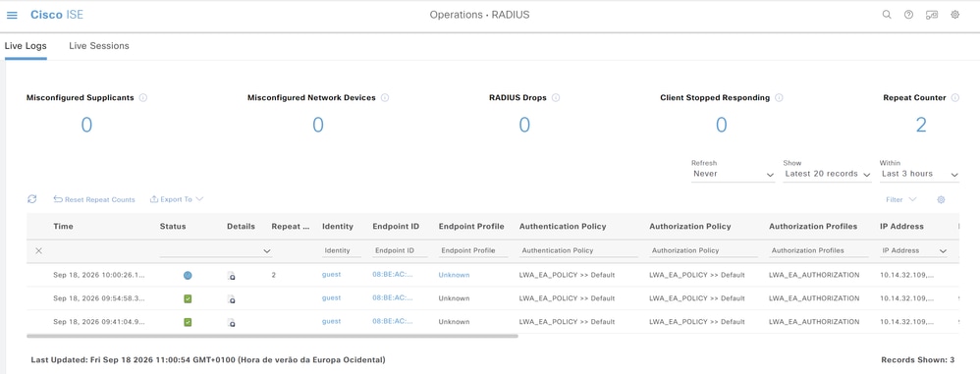Open the interactive help monitor icon
Screen dimensions: 980x374
point(932,15)
